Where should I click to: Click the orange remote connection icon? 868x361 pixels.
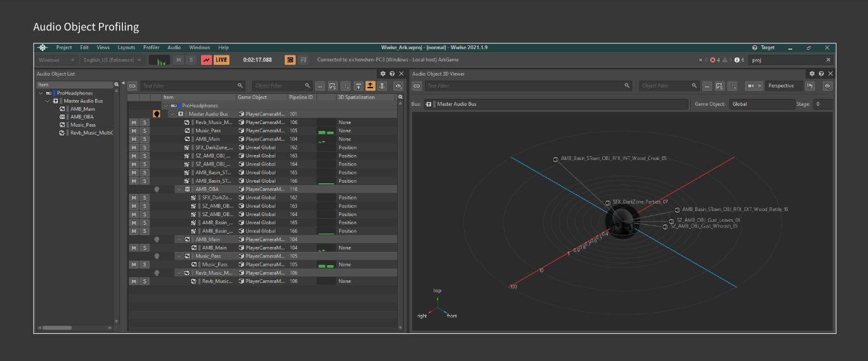click(290, 60)
